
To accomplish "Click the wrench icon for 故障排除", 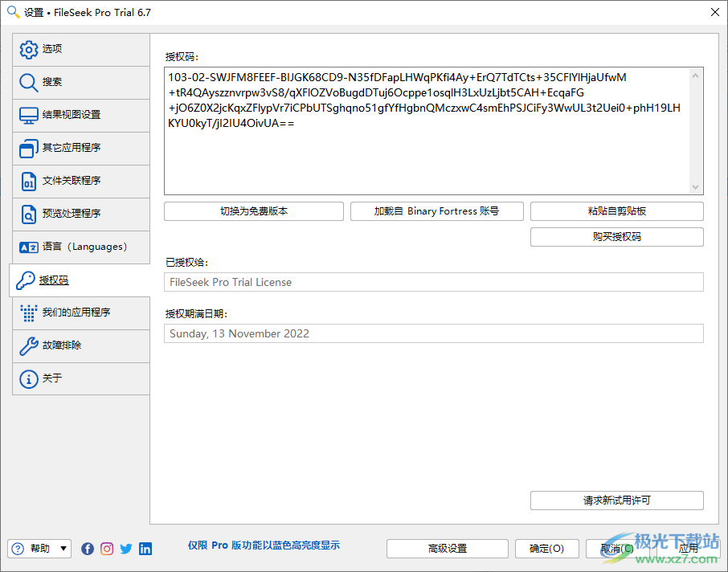I will click(29, 346).
